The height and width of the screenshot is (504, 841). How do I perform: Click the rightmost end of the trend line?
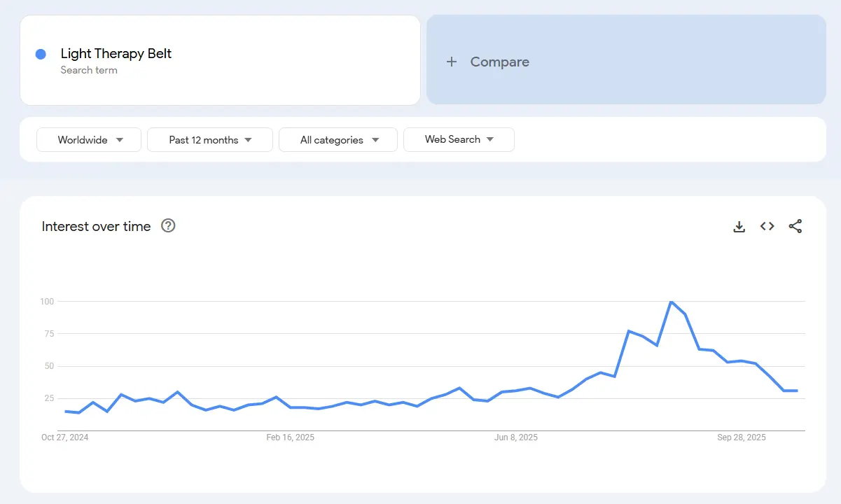click(797, 391)
